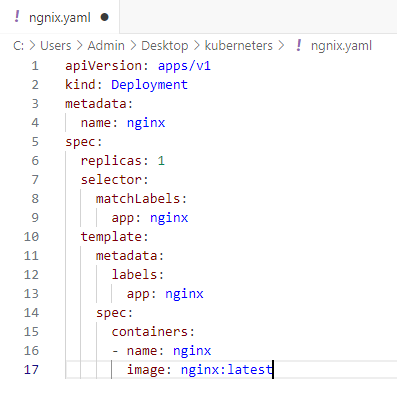Open the kuberneters breadcrumb folder
This screenshot has height=398, width=397.
coord(239,45)
